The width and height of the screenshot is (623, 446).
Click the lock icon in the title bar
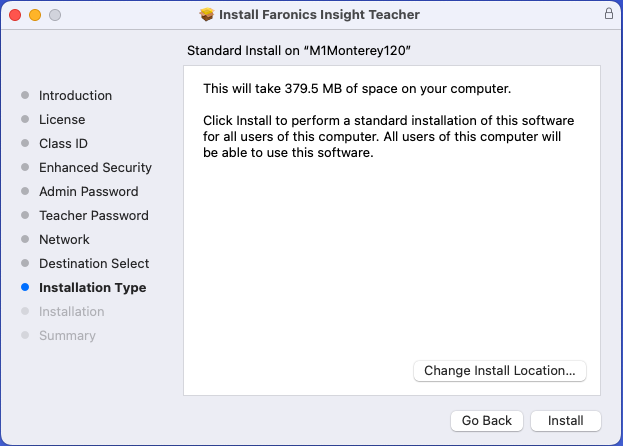coord(608,15)
